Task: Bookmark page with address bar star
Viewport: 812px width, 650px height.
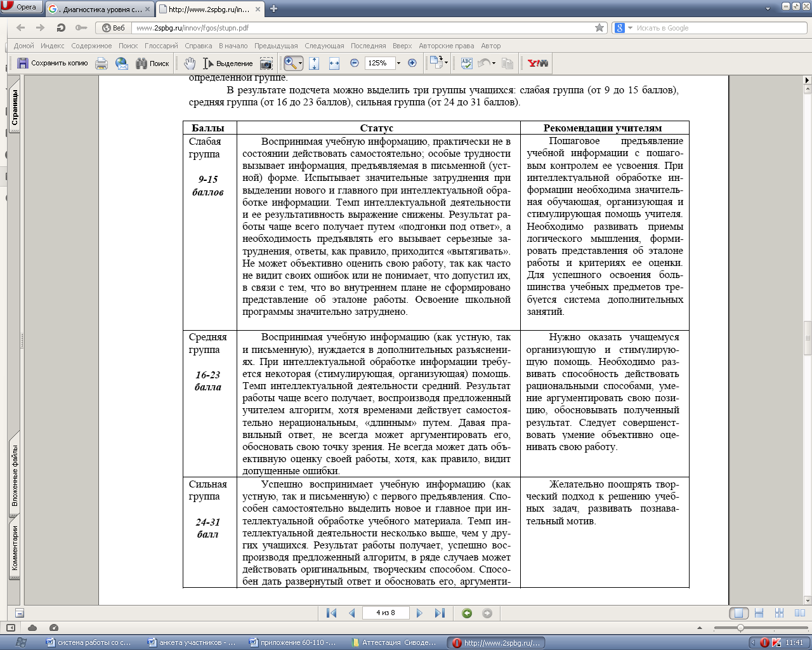Action: coord(599,28)
